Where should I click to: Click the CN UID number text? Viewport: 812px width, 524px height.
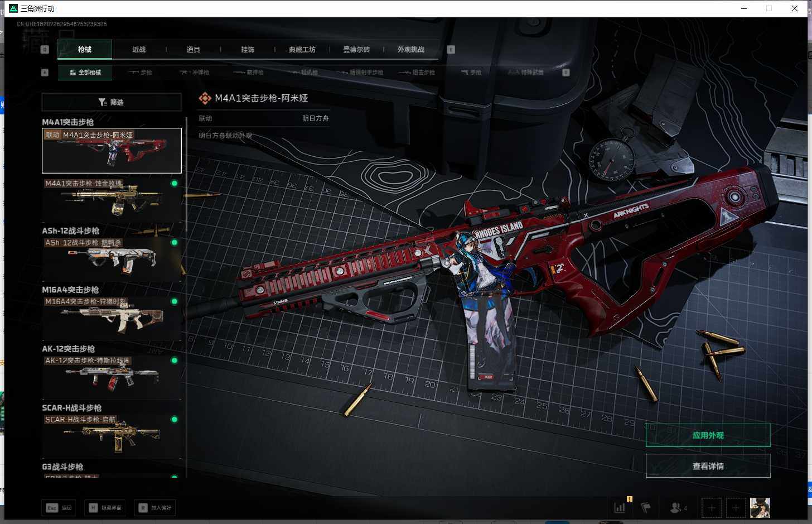pos(62,24)
